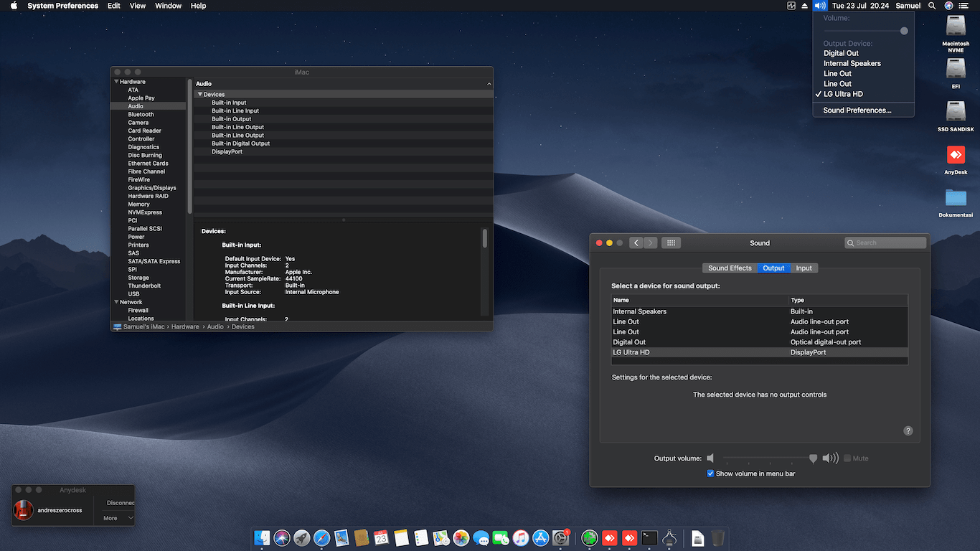Collapse the Devices disclosure triangle

(200, 95)
